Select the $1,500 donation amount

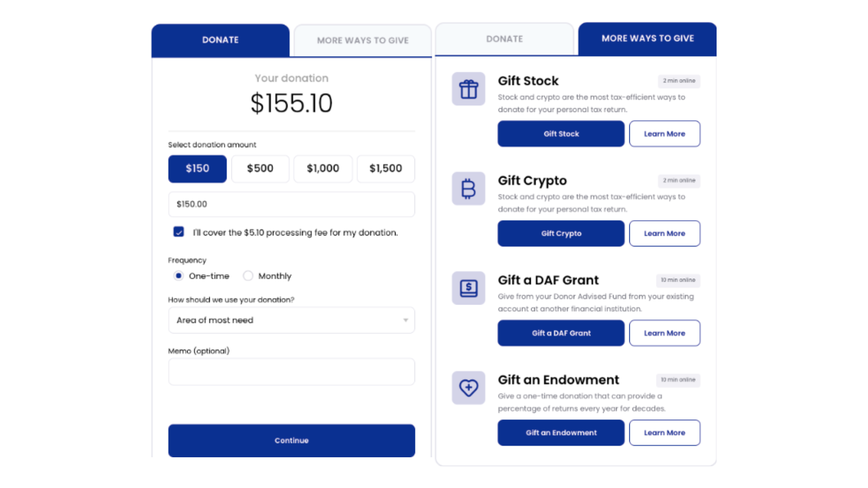click(x=386, y=169)
